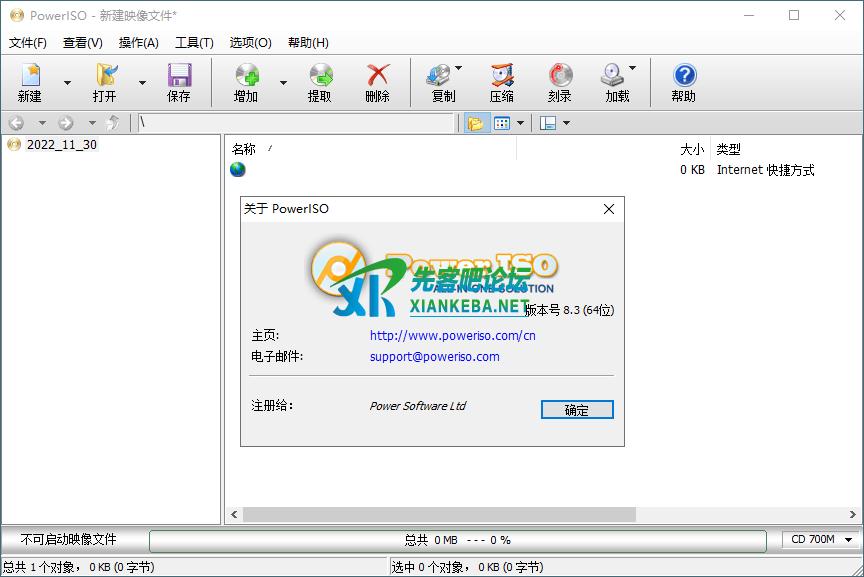Expand the 复制 (Copy) dropdown arrow
Viewport: 864px width, 577px height.
(459, 69)
